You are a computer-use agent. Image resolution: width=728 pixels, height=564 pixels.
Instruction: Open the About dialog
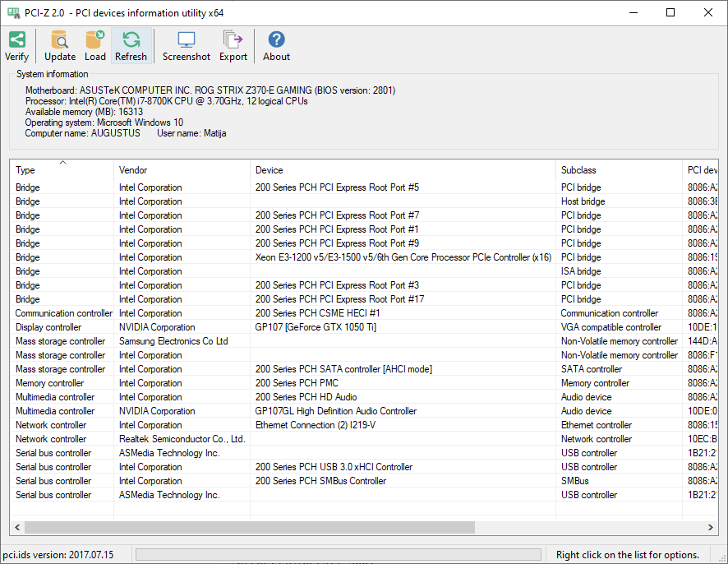click(276, 46)
